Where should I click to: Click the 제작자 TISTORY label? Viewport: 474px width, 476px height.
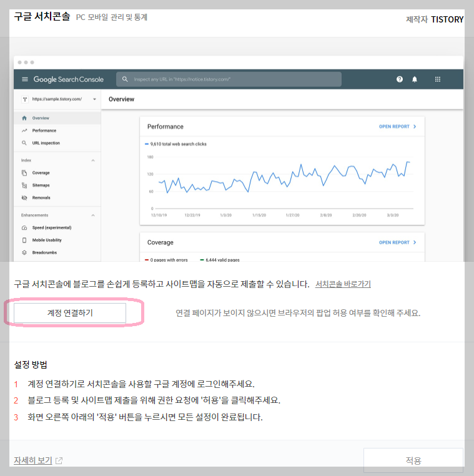[435, 19]
